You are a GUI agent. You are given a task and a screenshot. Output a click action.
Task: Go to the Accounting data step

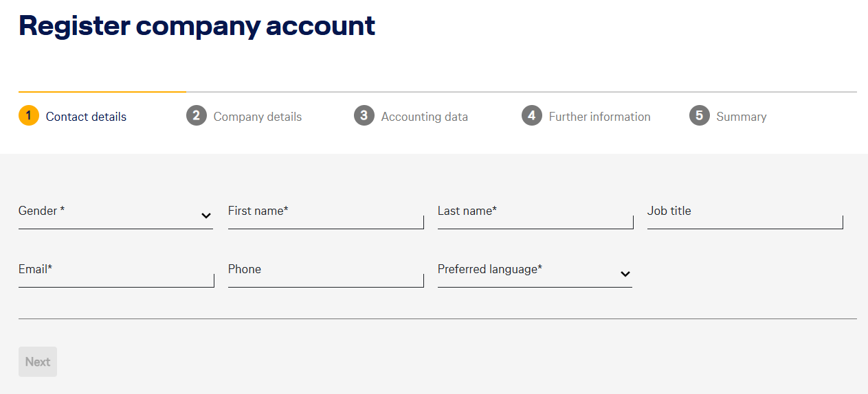click(424, 117)
